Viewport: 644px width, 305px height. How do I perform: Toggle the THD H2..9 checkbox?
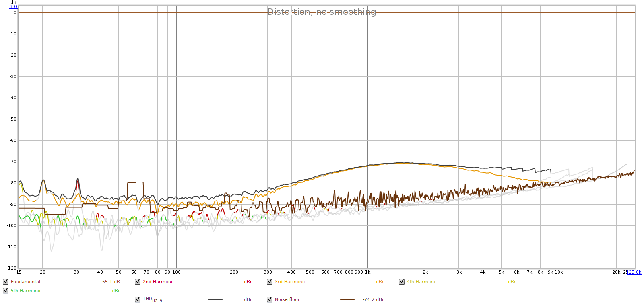click(x=138, y=299)
